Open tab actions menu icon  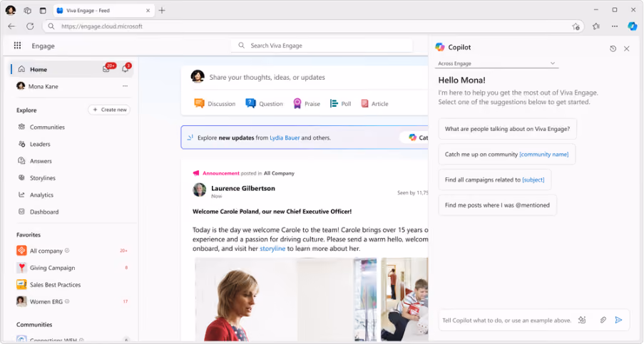pyautogui.click(x=43, y=10)
